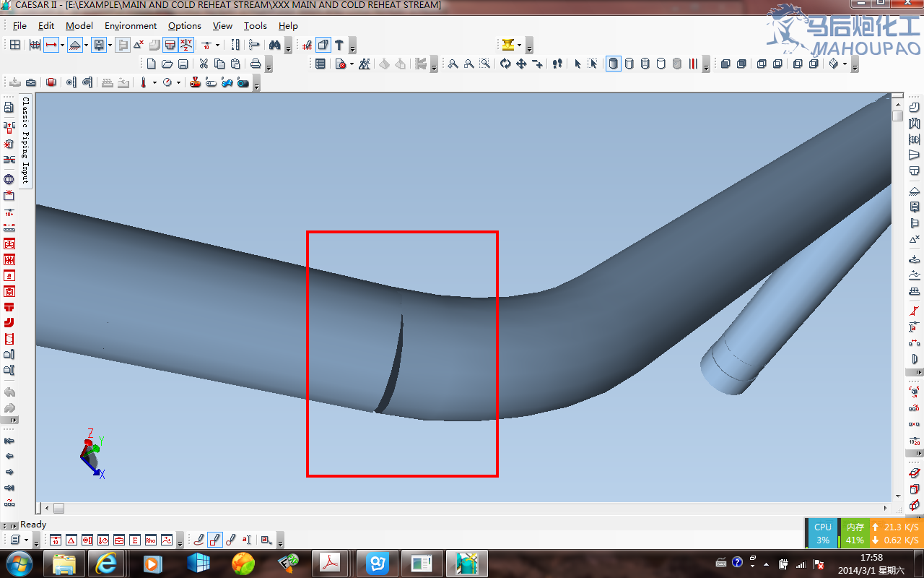
Task: Toggle the 3D box display button near hammer
Action: tap(323, 45)
